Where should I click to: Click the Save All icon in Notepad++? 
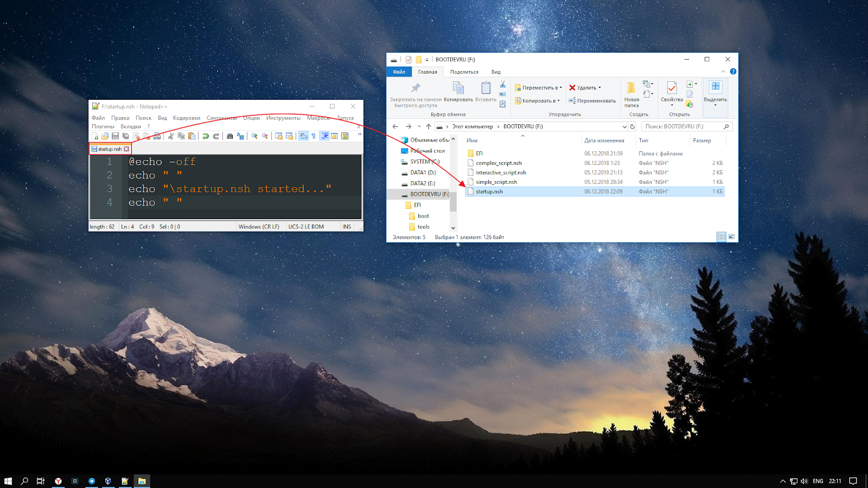pyautogui.click(x=125, y=136)
